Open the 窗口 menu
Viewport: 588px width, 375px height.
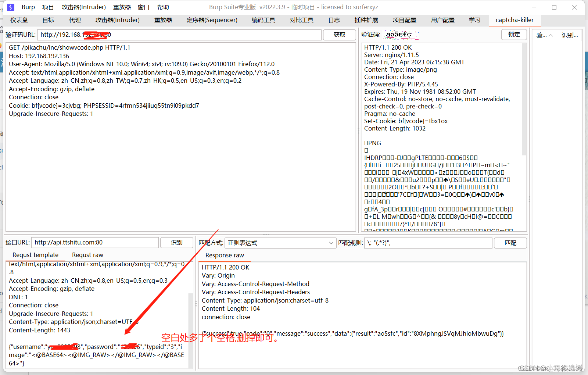[144, 7]
